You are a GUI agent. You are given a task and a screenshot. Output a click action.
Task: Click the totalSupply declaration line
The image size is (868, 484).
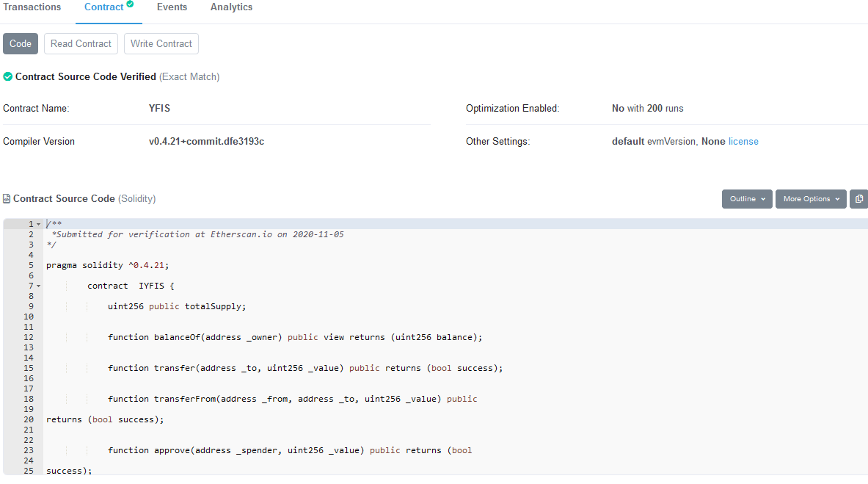(176, 306)
